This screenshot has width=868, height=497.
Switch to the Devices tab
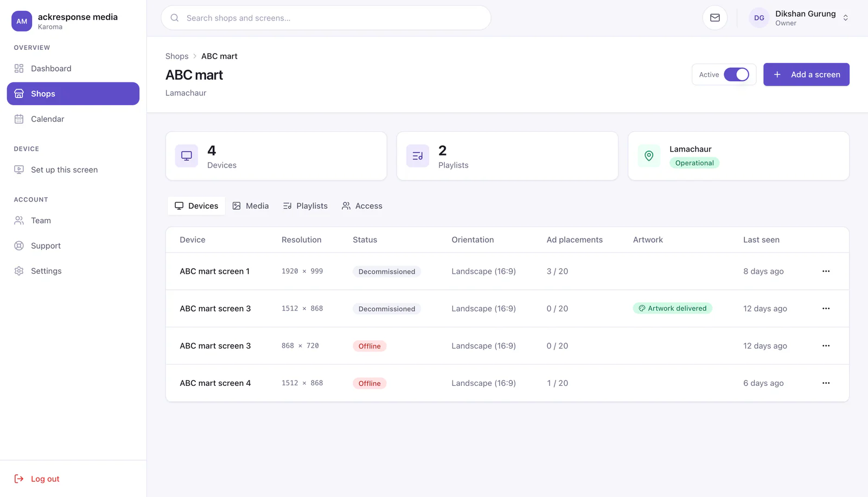coord(196,206)
